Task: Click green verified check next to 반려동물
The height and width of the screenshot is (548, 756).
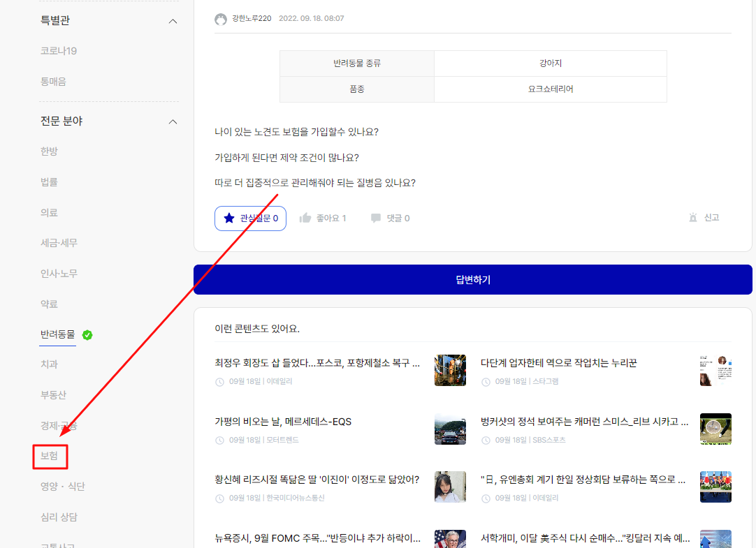Action: pyautogui.click(x=87, y=335)
